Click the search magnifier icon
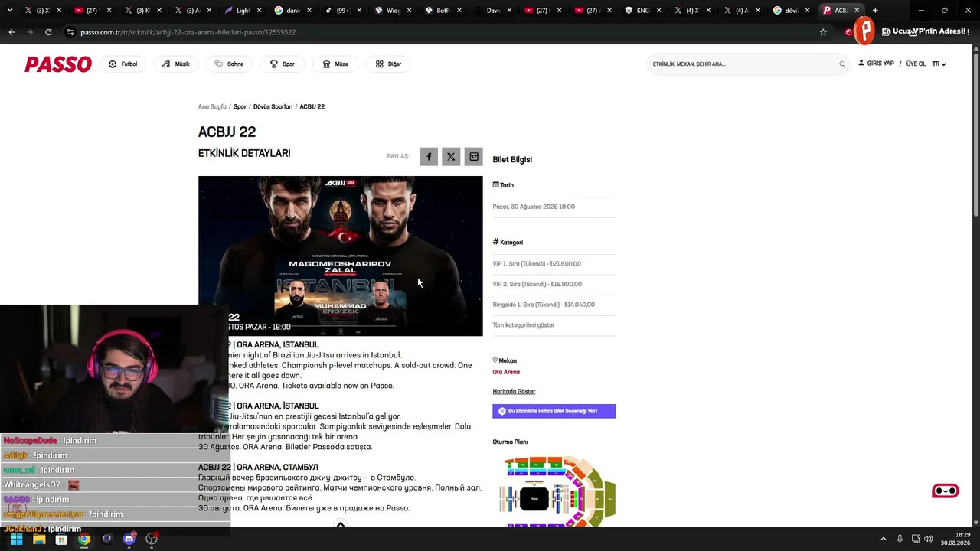980x551 pixels. tap(842, 64)
